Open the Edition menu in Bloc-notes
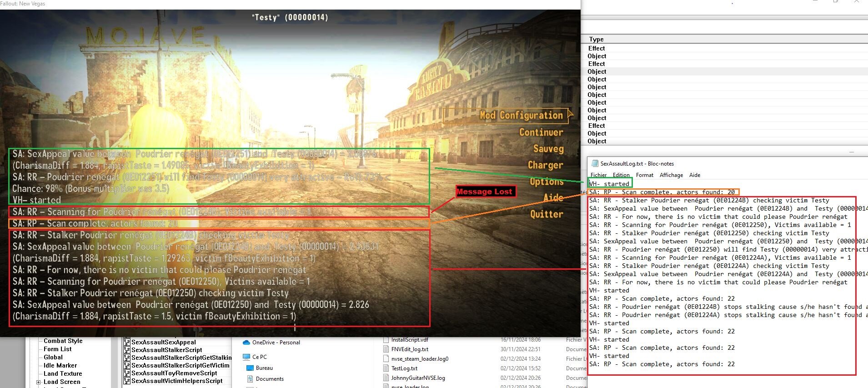Screen dimensions: 868x388 (x=621, y=175)
